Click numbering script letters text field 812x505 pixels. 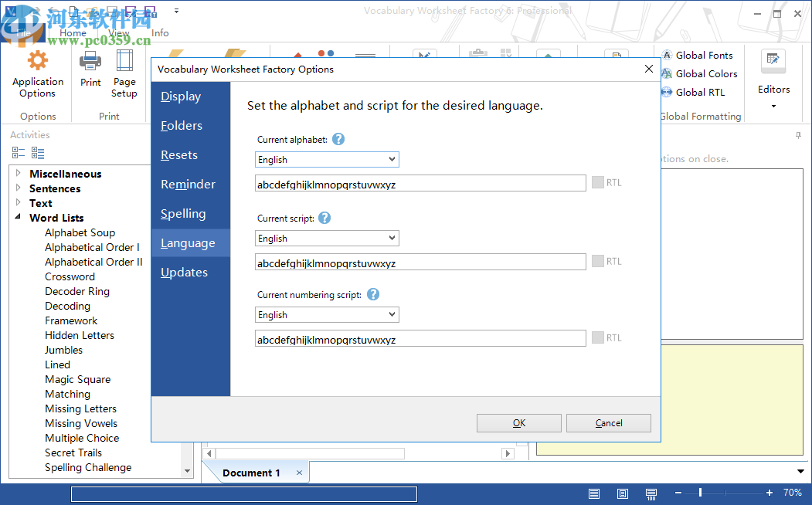[420, 338]
